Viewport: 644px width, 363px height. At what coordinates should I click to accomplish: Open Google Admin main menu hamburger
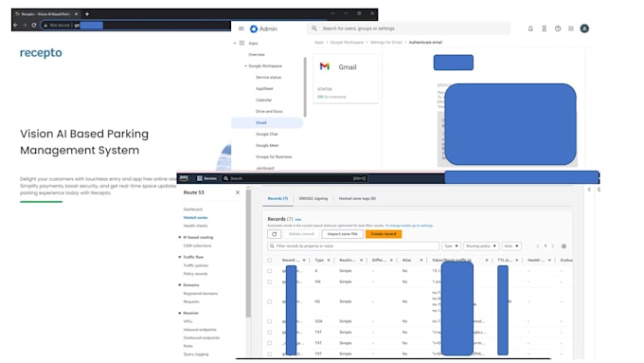pyautogui.click(x=241, y=28)
